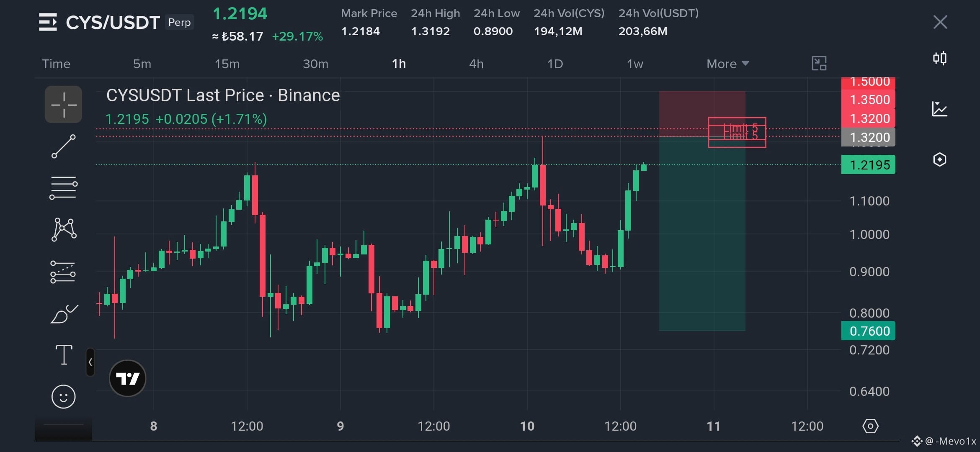Screen dimensions: 980x452
Task: Select the brush drawing tool
Action: (x=64, y=313)
